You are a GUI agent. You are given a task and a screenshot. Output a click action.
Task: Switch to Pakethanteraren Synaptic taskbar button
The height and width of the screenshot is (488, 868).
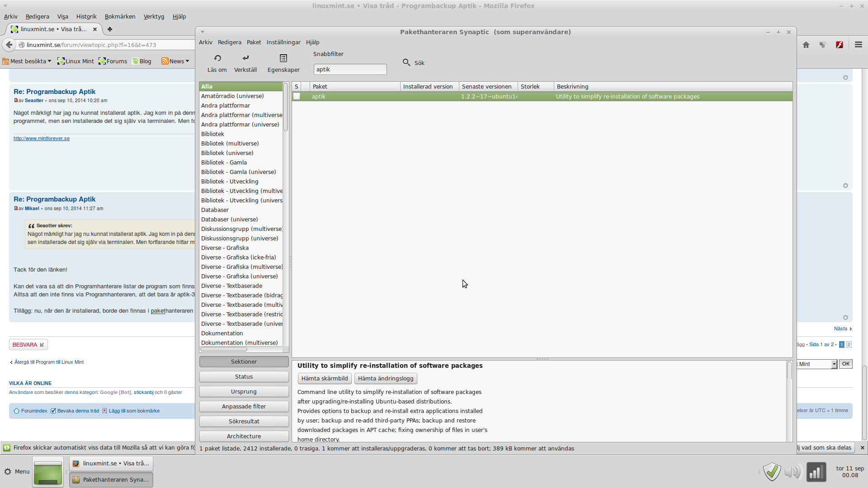[111, 480]
